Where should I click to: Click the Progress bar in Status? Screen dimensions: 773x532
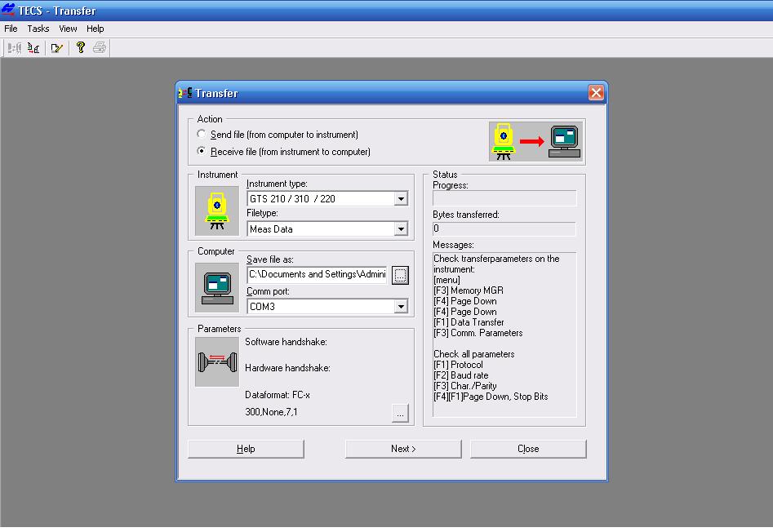tap(504, 198)
